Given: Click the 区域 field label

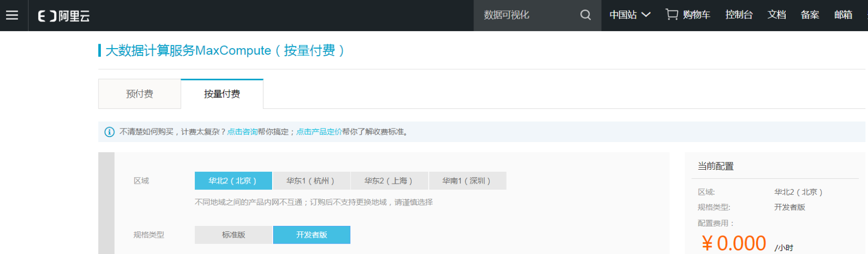Looking at the screenshot, I should tap(141, 181).
